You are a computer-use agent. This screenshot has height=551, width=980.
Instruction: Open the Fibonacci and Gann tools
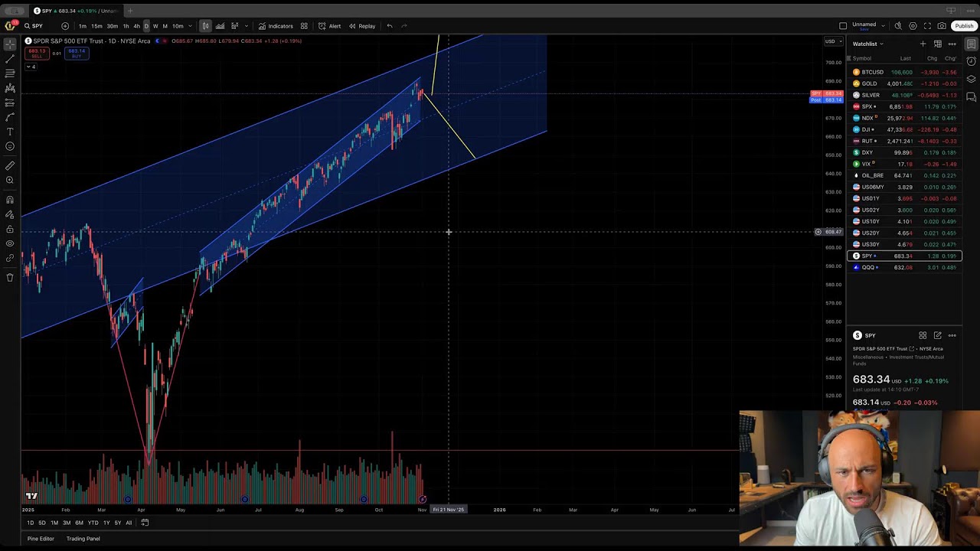(x=10, y=73)
